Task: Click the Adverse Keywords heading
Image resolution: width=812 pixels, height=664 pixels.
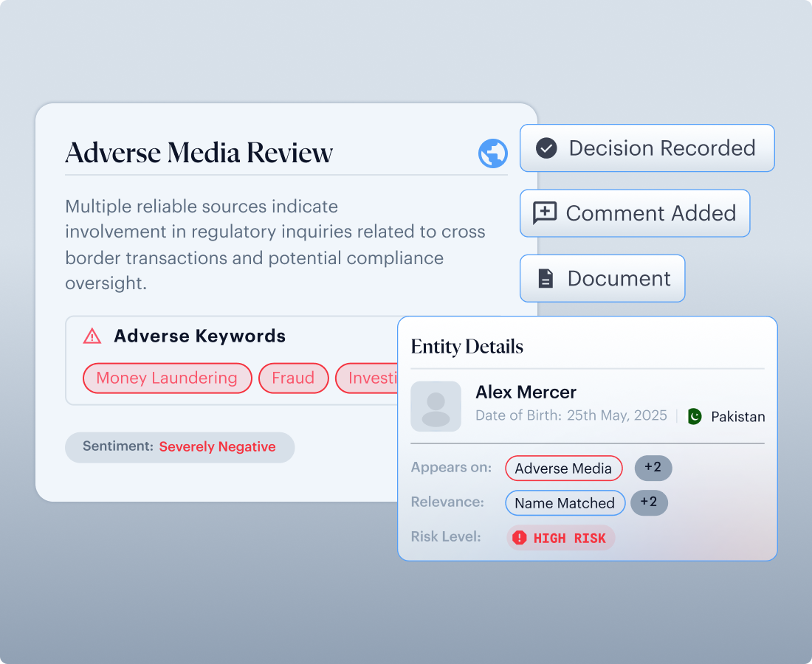Action: click(200, 336)
